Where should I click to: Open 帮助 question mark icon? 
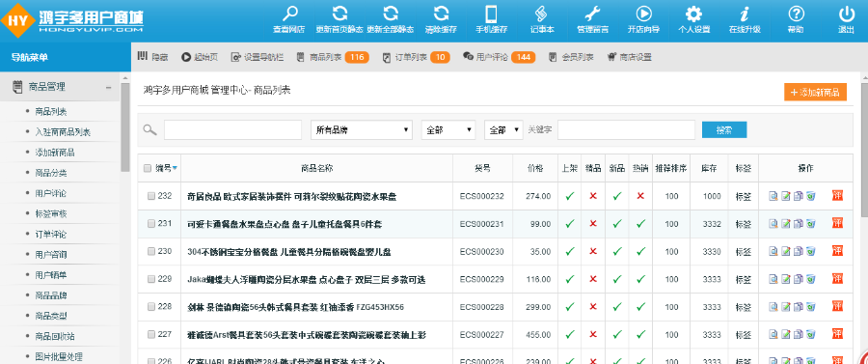coord(796,14)
